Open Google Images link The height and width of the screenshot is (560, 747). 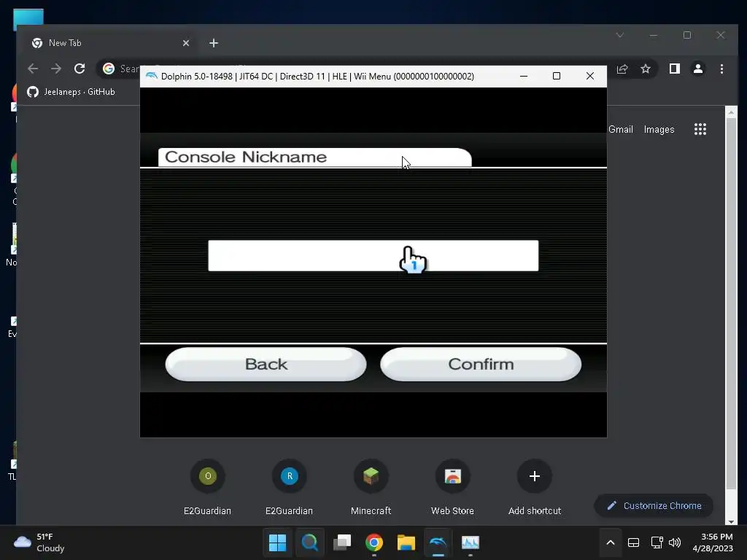pyautogui.click(x=659, y=130)
